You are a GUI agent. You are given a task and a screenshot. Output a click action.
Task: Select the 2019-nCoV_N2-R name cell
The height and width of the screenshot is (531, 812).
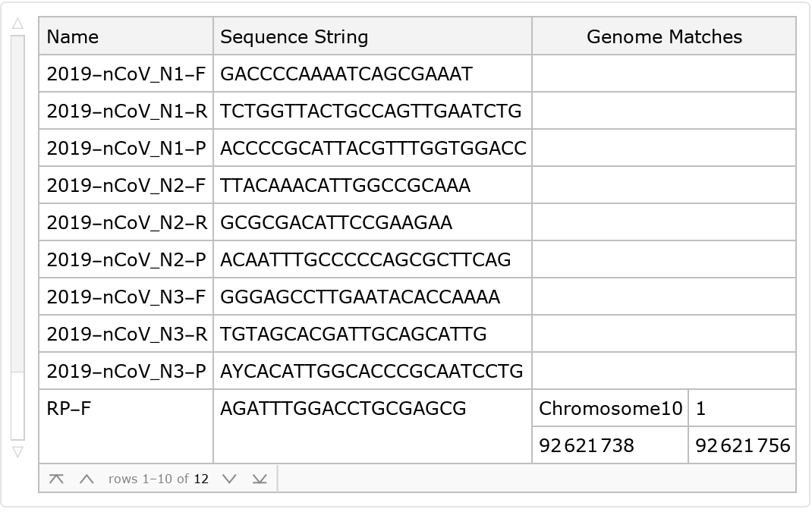point(126,222)
